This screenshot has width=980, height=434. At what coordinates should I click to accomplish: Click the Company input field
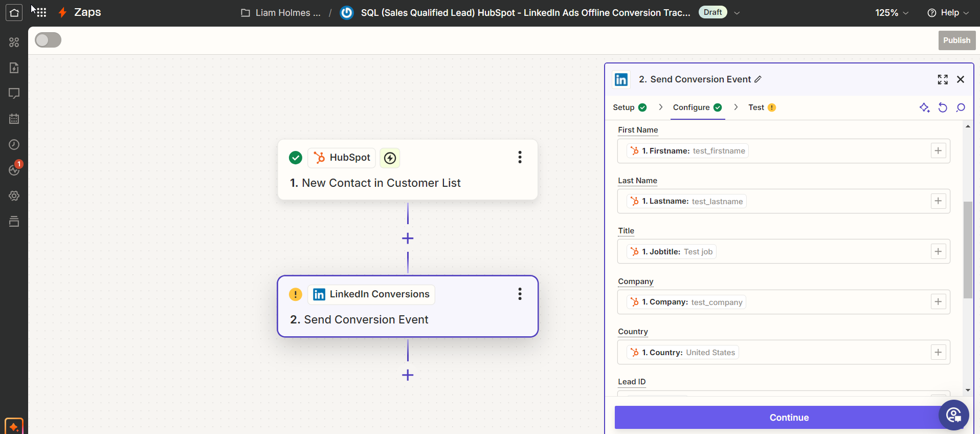784,302
